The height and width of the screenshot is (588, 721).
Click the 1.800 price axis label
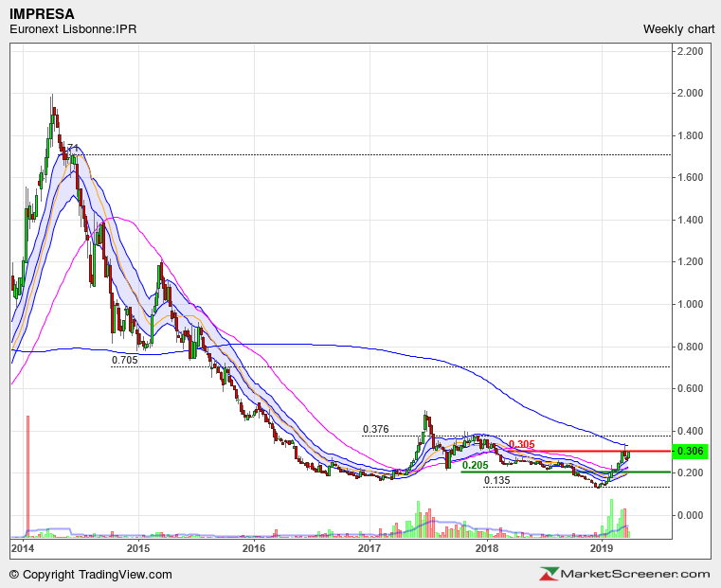click(690, 135)
